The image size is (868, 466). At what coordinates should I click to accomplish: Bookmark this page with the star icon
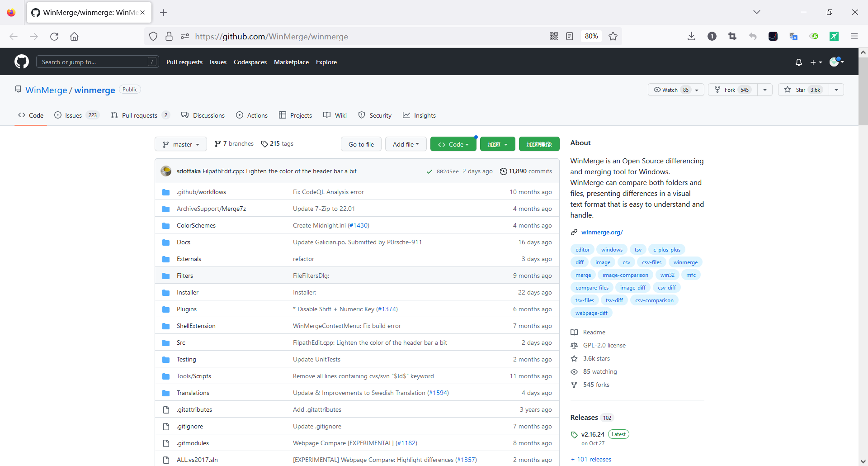pyautogui.click(x=613, y=36)
